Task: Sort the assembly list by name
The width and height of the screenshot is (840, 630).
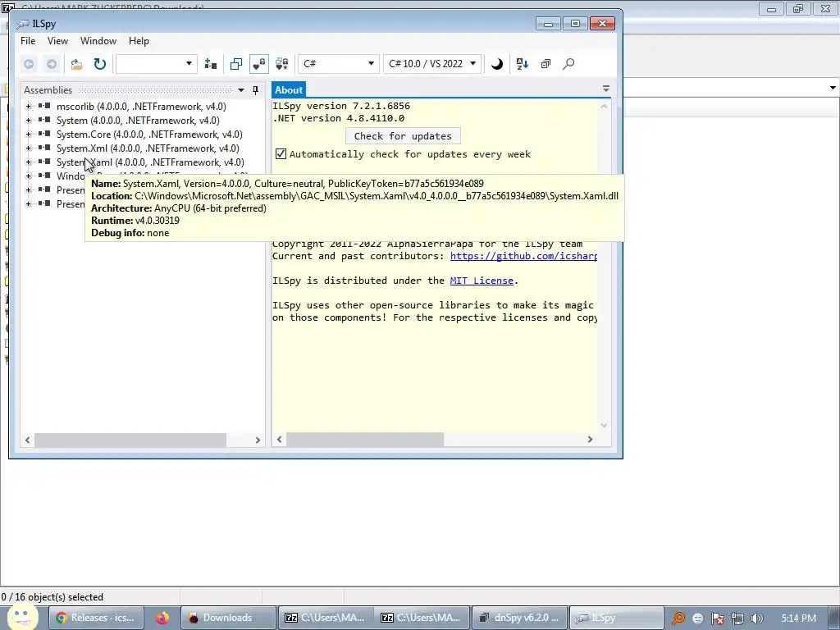Action: point(523,64)
